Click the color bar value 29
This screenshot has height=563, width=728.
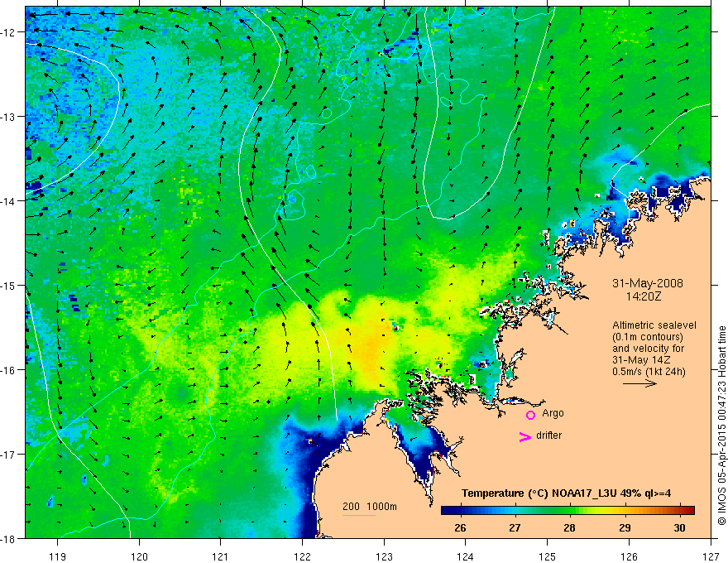click(625, 527)
